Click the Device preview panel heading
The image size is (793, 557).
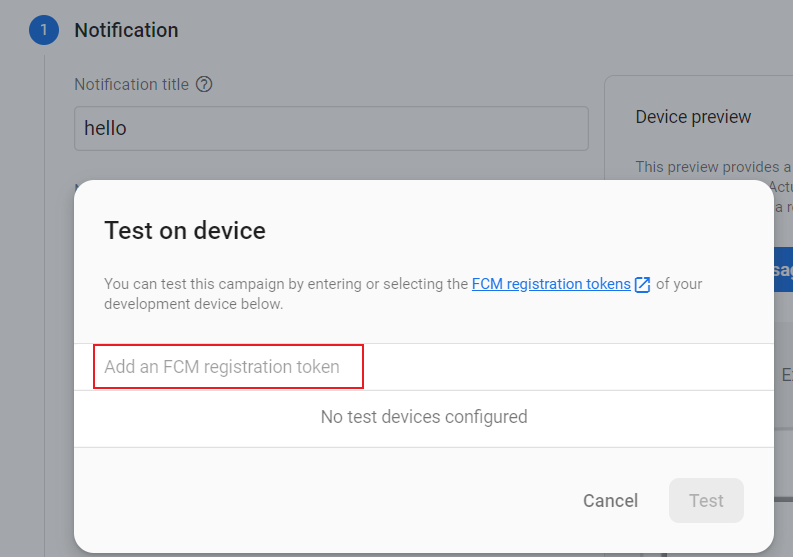pos(693,117)
